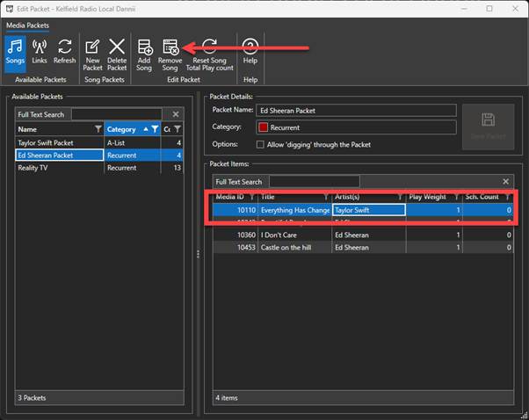The image size is (529, 420).
Task: Open the Name column filter
Action: coord(98,129)
